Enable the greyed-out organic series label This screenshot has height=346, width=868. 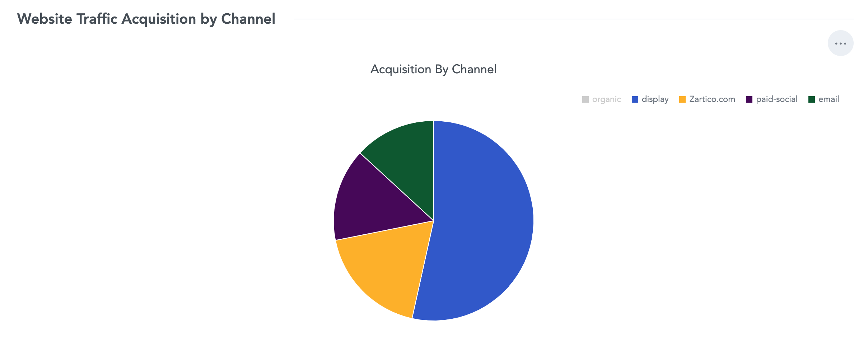click(x=606, y=99)
